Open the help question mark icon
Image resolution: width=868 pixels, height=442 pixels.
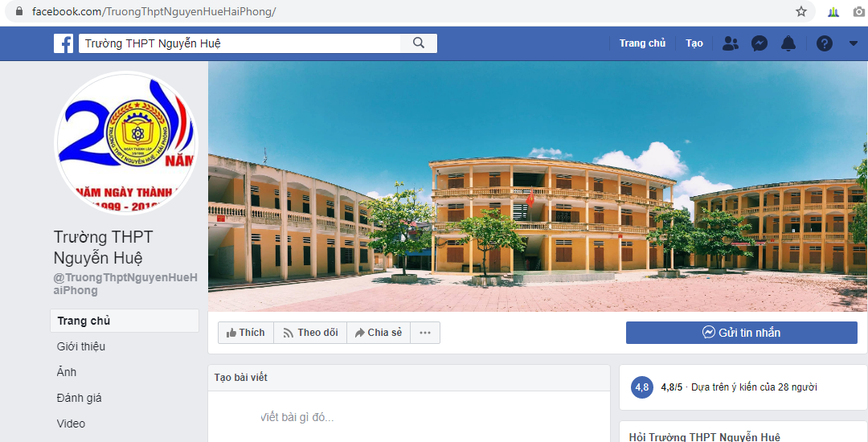[x=825, y=43]
